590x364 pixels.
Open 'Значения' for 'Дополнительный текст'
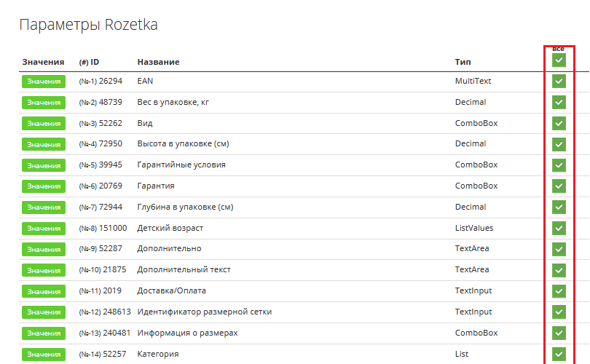click(x=44, y=270)
